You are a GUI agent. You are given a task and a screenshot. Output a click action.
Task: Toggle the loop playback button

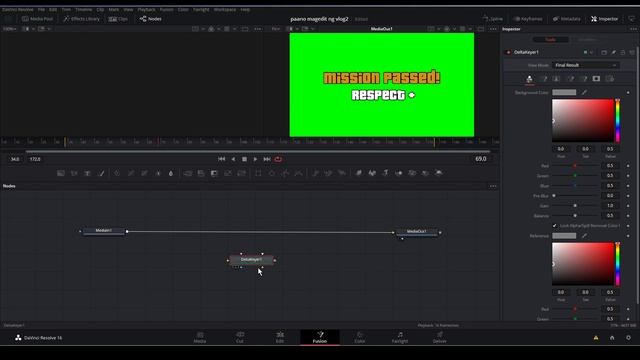(x=278, y=159)
